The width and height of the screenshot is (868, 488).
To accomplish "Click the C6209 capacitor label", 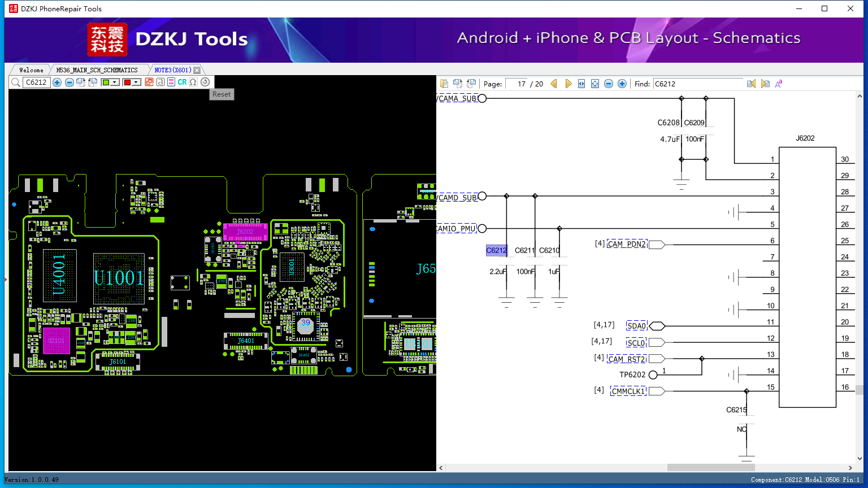I will [x=694, y=123].
